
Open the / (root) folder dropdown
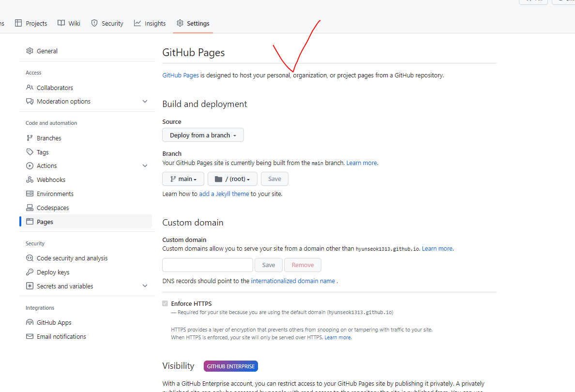tap(232, 179)
